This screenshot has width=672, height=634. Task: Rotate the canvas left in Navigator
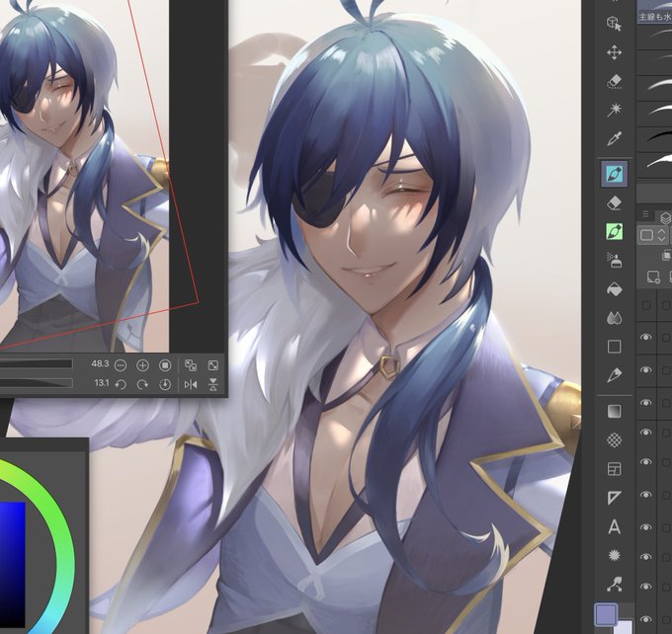click(x=121, y=384)
